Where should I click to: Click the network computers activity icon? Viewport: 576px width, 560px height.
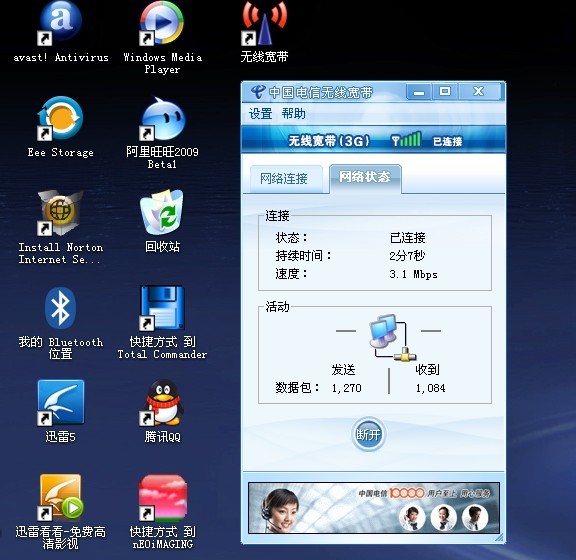tap(392, 337)
